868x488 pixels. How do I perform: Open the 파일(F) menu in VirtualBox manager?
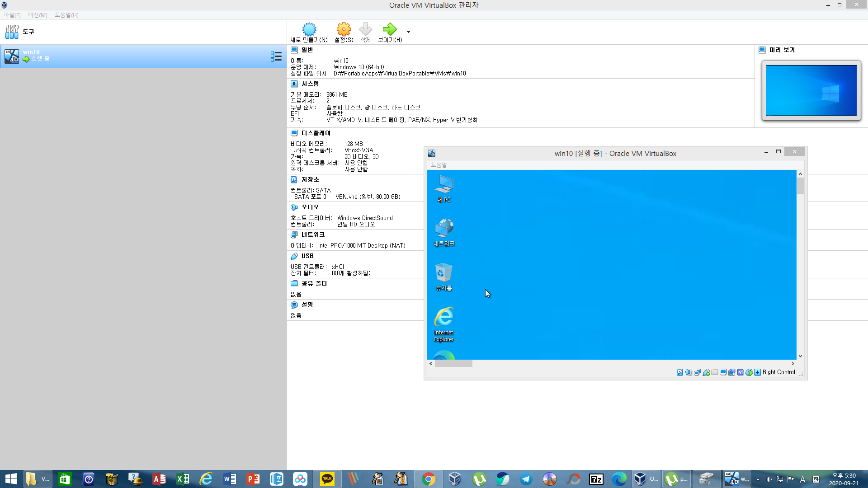tap(12, 15)
